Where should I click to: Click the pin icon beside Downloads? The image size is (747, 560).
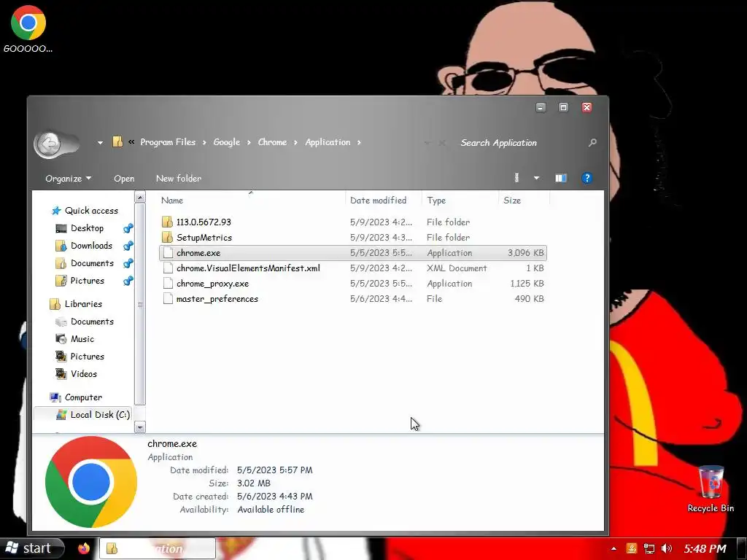(128, 246)
